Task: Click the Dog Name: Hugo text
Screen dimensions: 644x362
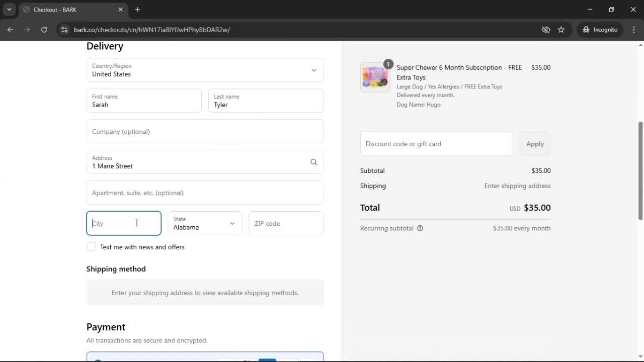Action: [x=419, y=105]
